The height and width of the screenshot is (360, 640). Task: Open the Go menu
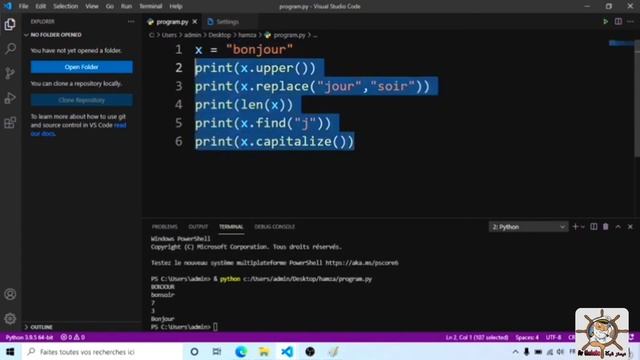tap(110, 6)
